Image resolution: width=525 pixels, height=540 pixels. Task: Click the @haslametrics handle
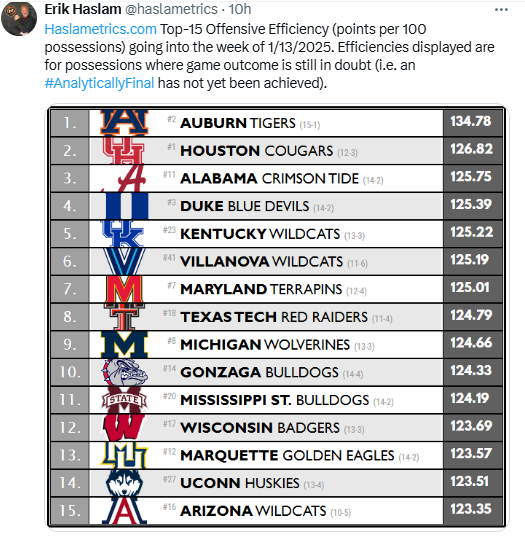(171, 9)
